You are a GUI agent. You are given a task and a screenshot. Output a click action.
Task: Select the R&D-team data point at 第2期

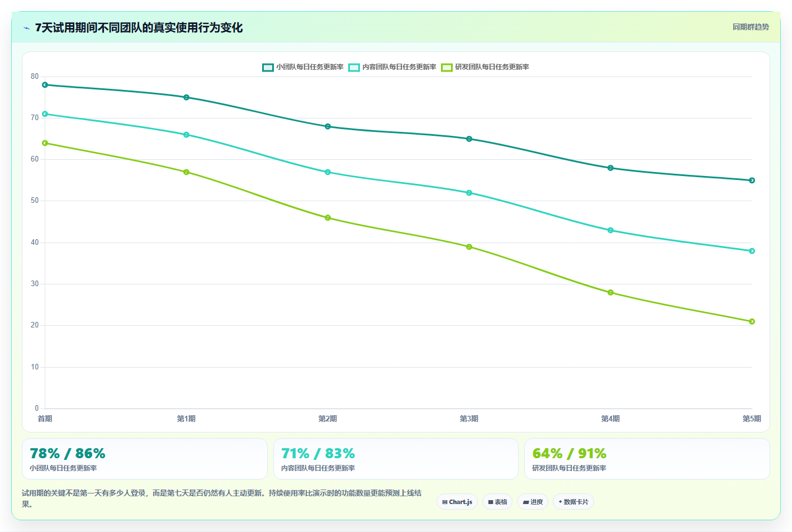pyautogui.click(x=328, y=217)
